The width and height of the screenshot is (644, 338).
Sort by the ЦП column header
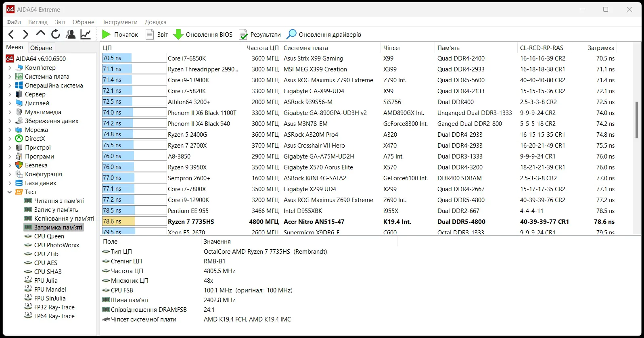[x=170, y=48]
